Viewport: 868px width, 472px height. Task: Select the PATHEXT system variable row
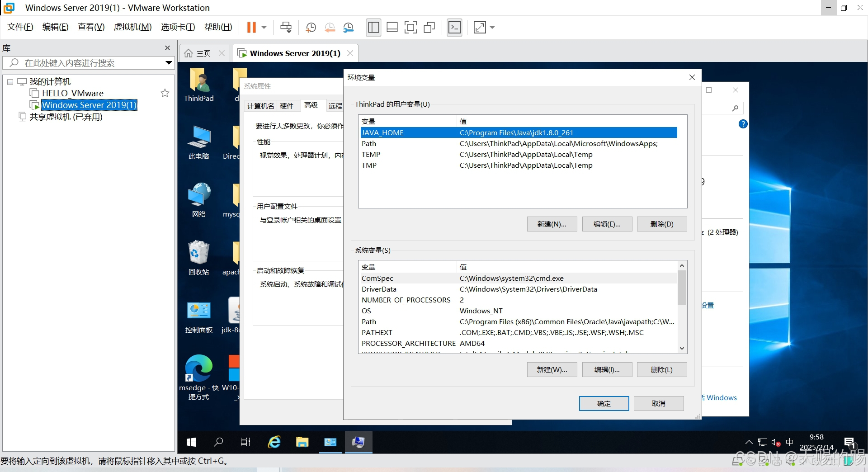519,332
